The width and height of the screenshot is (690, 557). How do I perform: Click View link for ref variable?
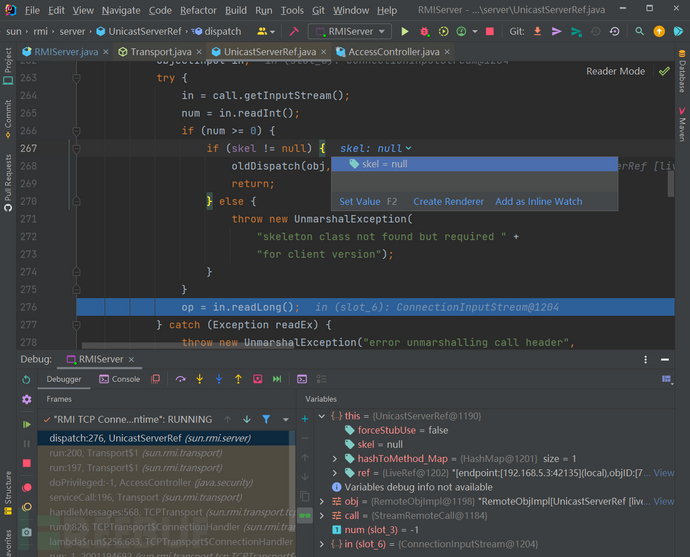click(x=664, y=473)
